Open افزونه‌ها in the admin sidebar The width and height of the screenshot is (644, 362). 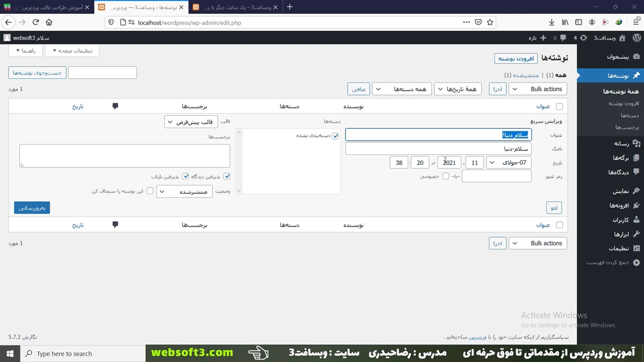click(x=619, y=205)
